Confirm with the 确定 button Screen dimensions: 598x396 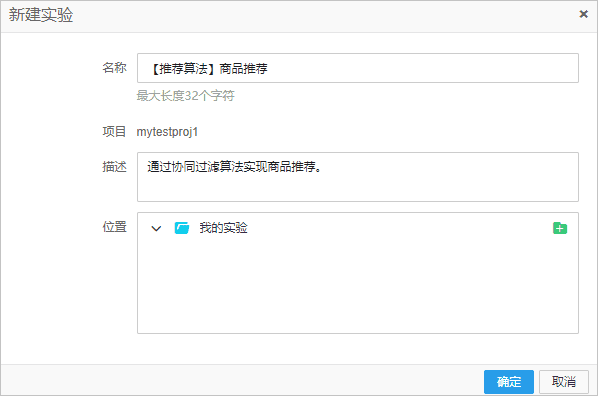[x=509, y=382]
